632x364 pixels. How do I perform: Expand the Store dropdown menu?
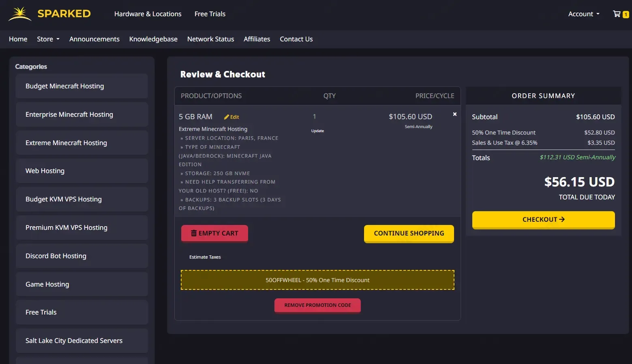[x=48, y=39]
